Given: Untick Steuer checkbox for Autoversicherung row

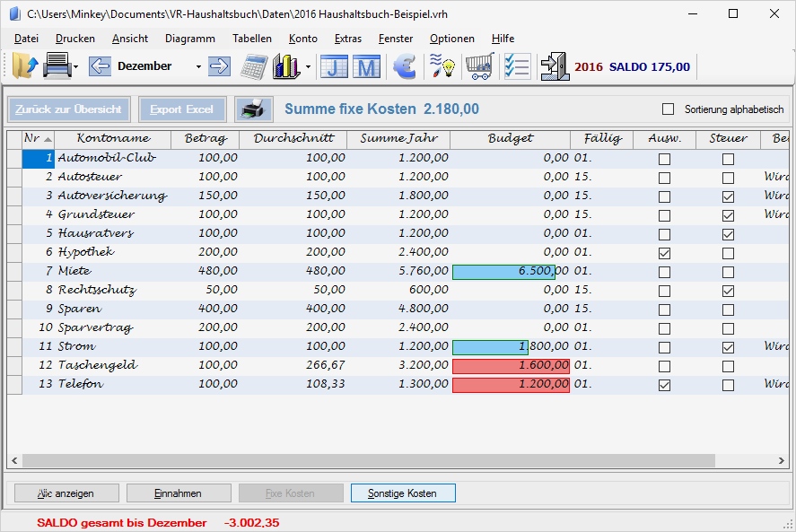Looking at the screenshot, I should click(x=728, y=196).
